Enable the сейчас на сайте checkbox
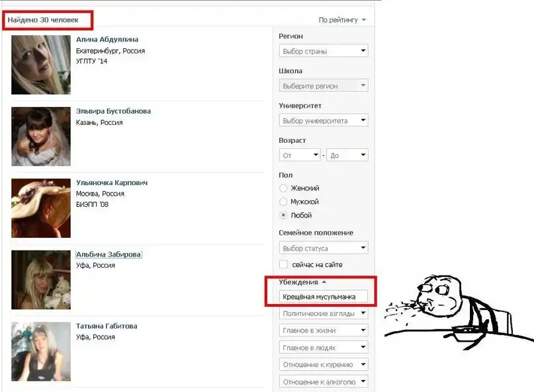This screenshot has width=534, height=392. (284, 264)
